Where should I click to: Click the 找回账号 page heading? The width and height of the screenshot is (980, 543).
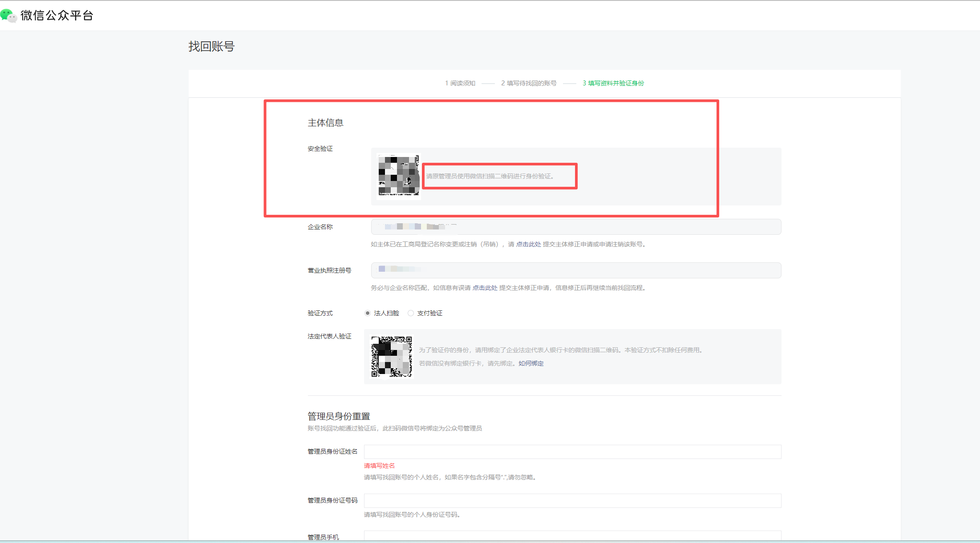point(211,46)
